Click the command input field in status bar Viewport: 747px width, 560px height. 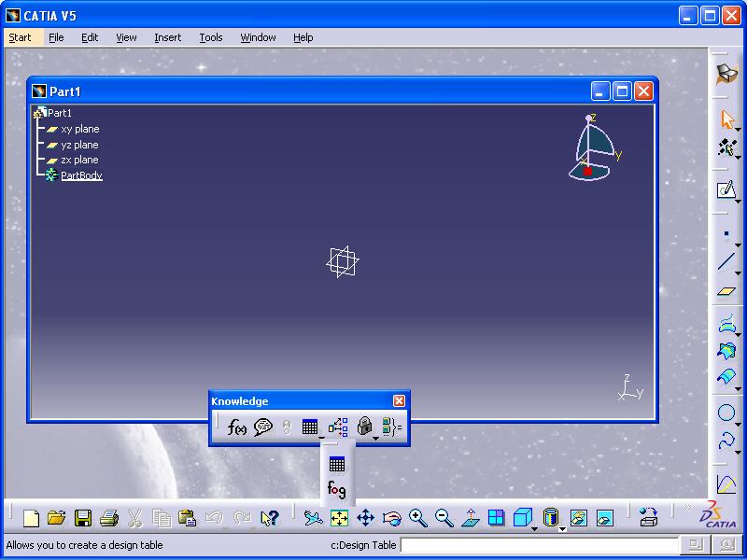[540, 545]
